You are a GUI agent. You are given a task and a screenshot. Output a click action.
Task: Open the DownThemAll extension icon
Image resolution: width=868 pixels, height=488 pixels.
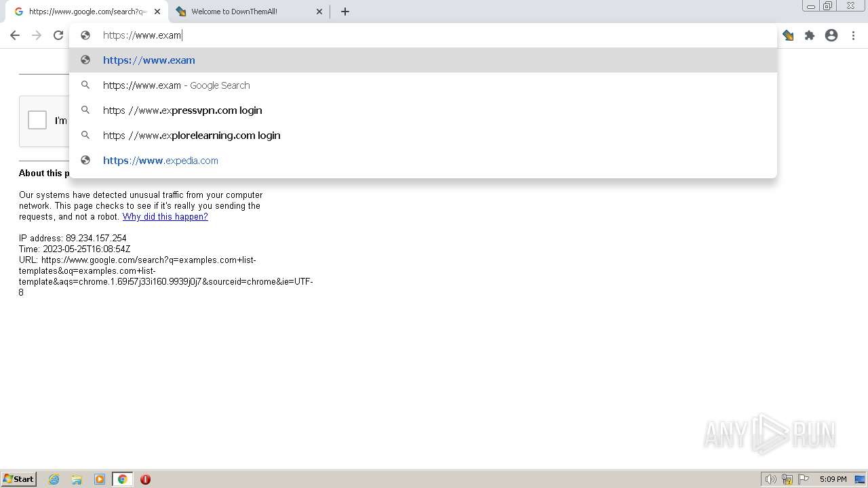coord(788,35)
